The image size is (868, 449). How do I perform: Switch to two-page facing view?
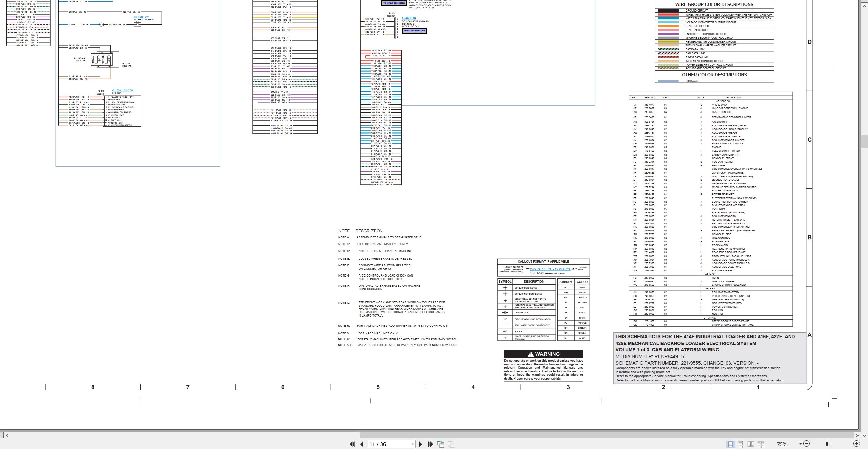751,444
